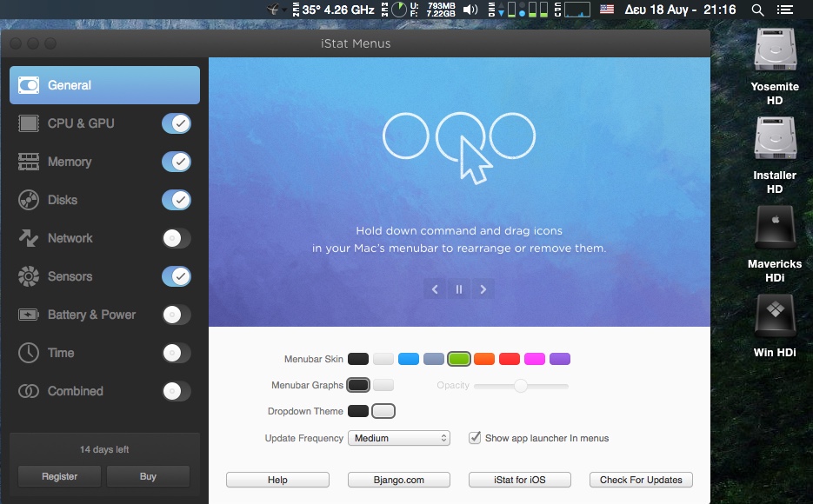Select the Installer HD drive icon
The height and width of the screenshot is (504, 813).
(775, 138)
